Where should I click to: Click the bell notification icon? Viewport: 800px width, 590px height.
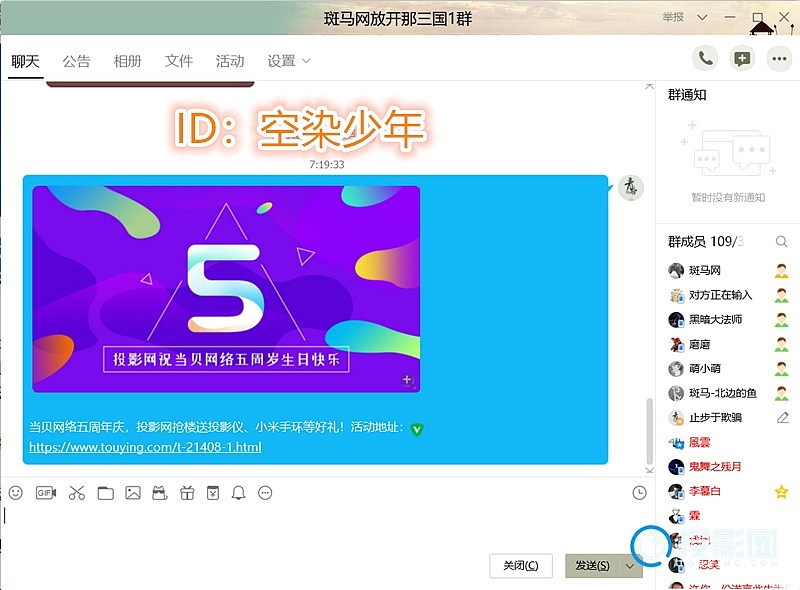tap(238, 493)
